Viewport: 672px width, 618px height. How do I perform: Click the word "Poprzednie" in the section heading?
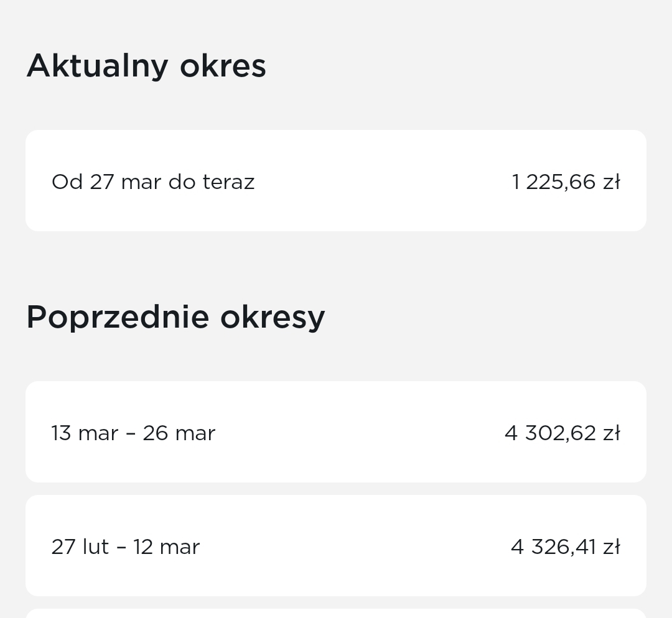pyautogui.click(x=117, y=317)
